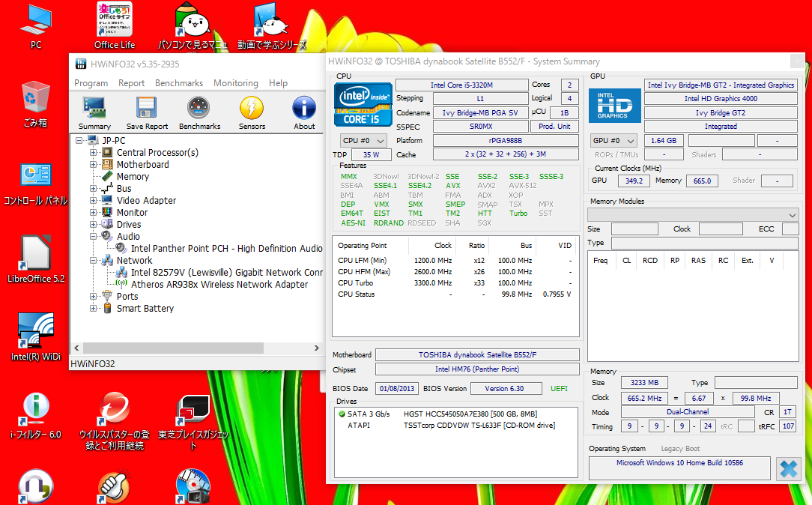Click the Intel Core i5 logo
Viewport: 812px width, 505px height.
[x=363, y=105]
